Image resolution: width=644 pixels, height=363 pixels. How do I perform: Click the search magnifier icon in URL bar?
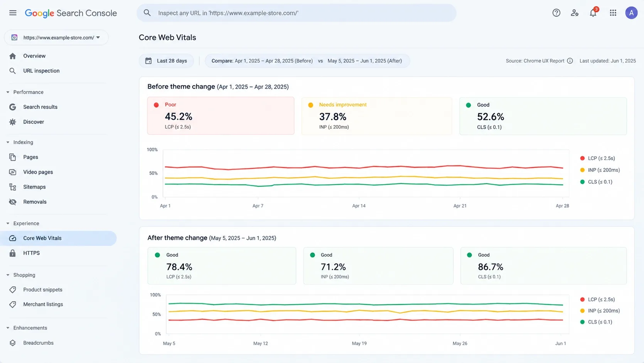[147, 13]
